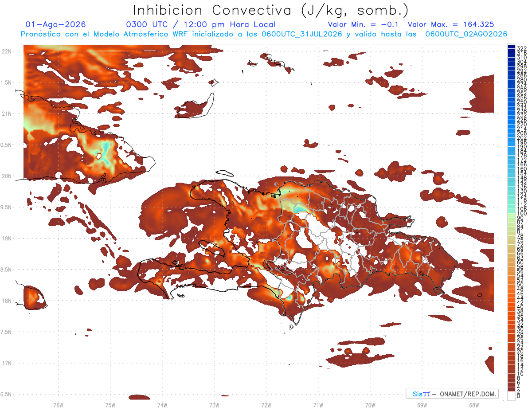Click the '322' value on the color scale
The image size is (532, 411).
click(521, 48)
